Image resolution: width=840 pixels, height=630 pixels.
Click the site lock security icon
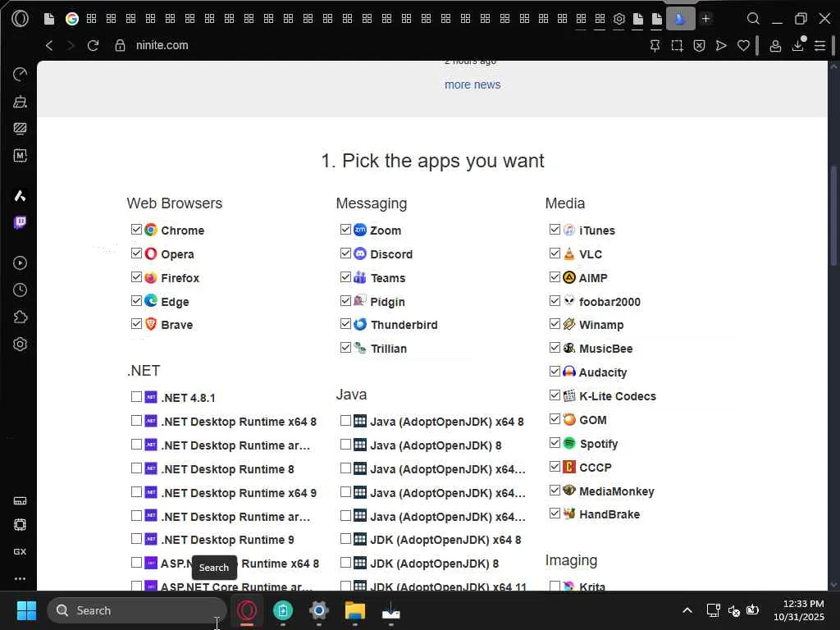(x=120, y=46)
